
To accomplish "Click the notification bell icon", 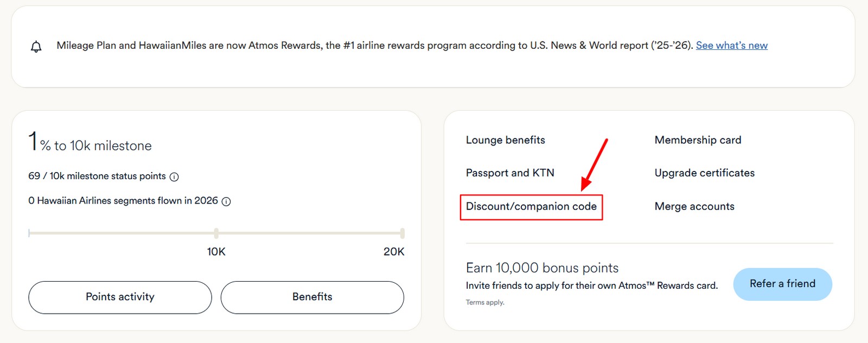I will click(x=36, y=46).
